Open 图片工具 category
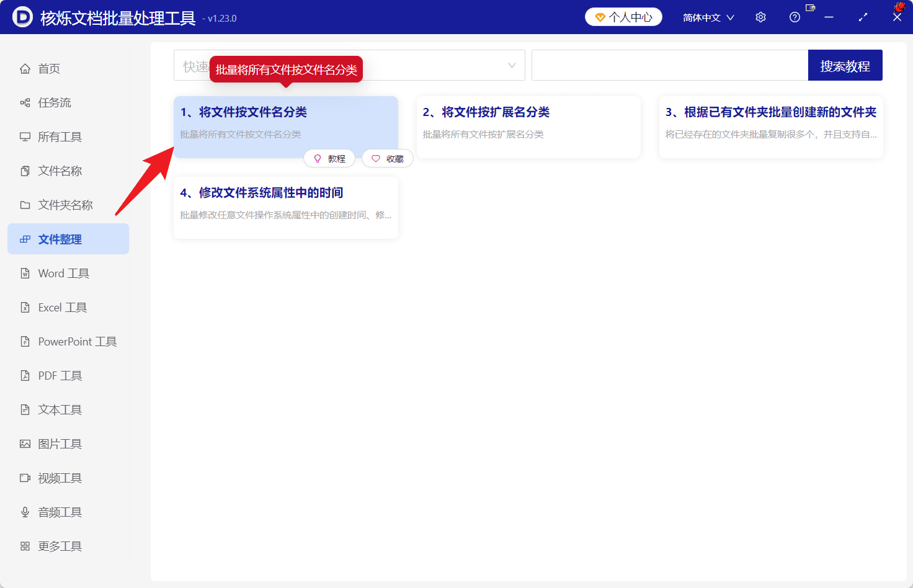The width and height of the screenshot is (913, 588). pyautogui.click(x=68, y=443)
